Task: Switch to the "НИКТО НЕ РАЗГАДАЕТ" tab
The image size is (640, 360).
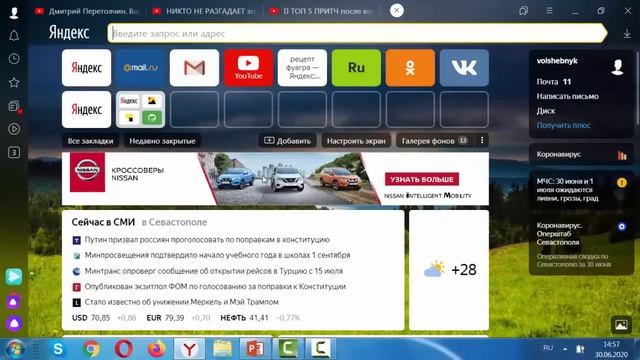Action: point(205,11)
